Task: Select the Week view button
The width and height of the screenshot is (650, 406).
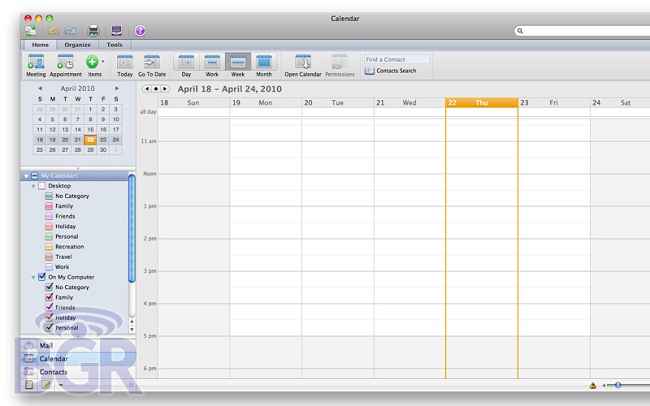Action: coord(238,66)
